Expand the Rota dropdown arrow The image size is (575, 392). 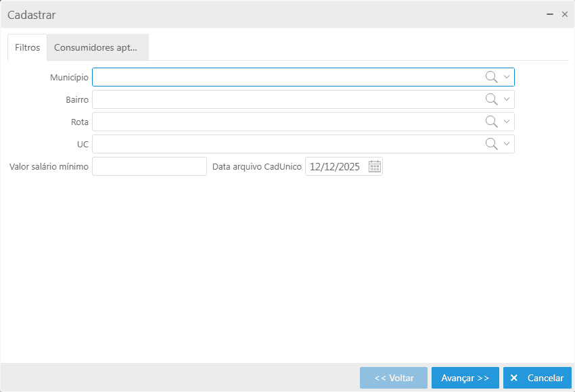click(x=507, y=122)
